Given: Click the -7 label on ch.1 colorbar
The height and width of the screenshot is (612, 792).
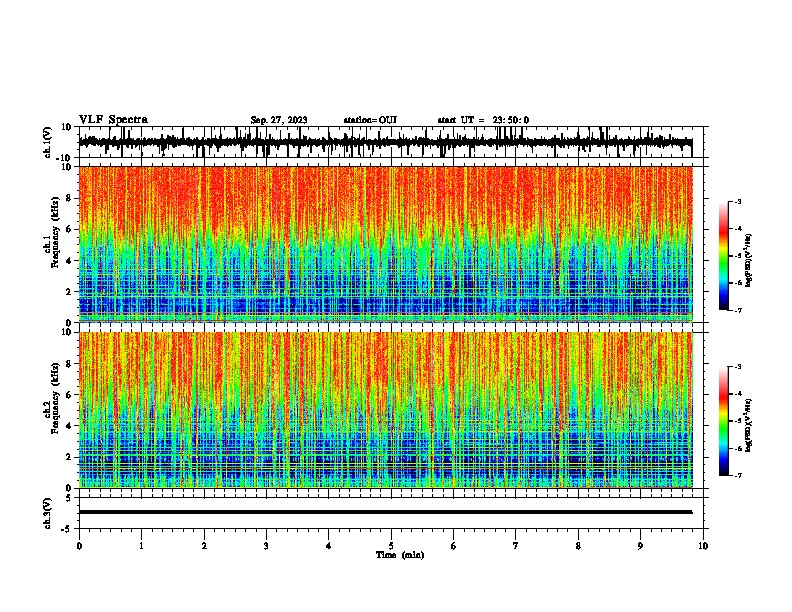Looking at the screenshot, I should coord(737,310).
